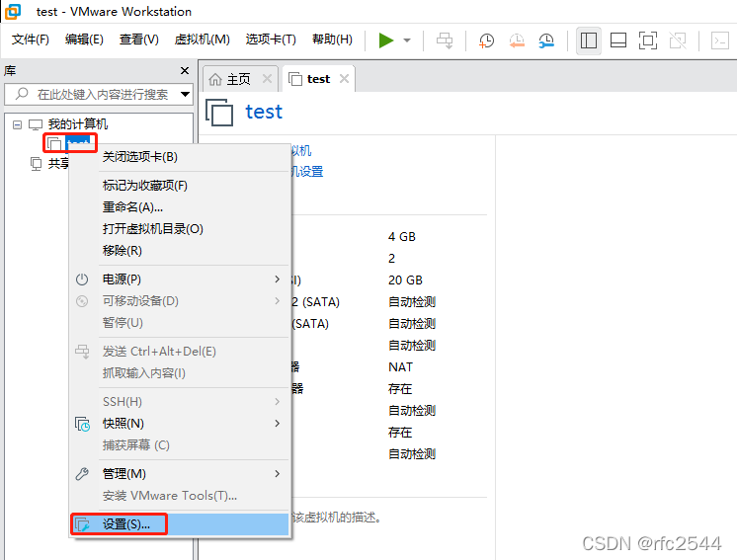Toggle the thumbnail bar view icon
The width and height of the screenshot is (737, 560).
tap(618, 40)
